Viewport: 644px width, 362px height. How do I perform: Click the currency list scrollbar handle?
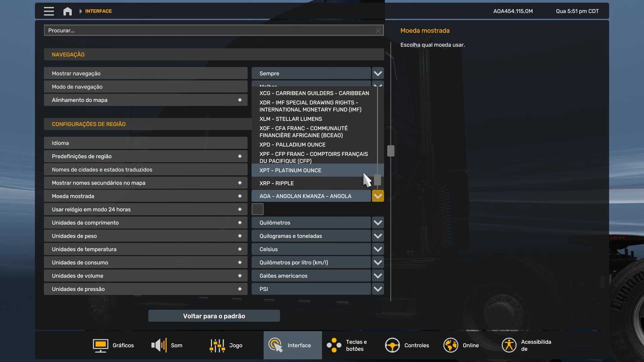tap(378, 180)
